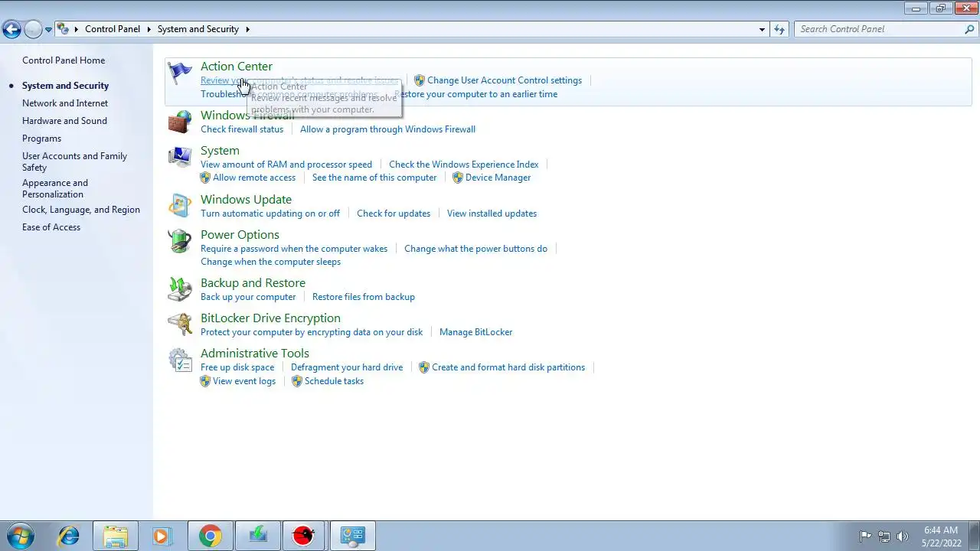
Task: Click the refresh button beside address bar
Action: [779, 29]
